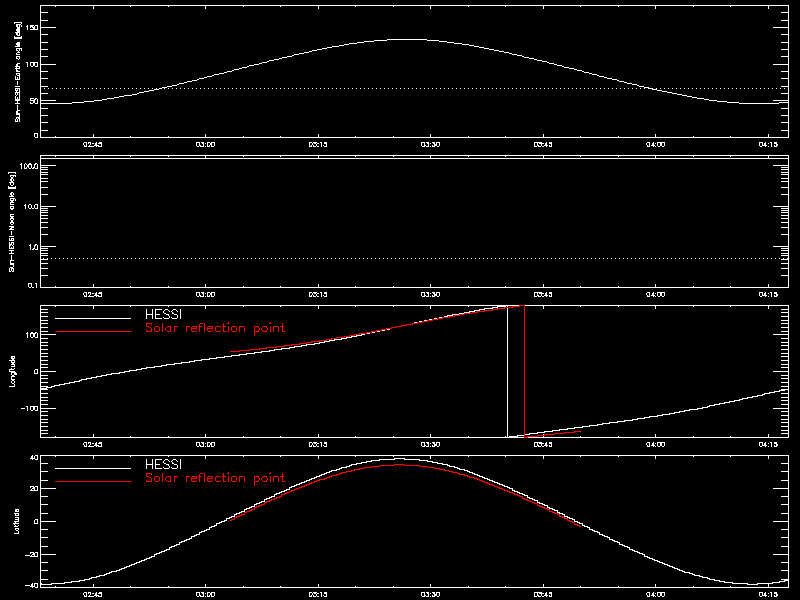This screenshot has height=600, width=800.
Task: Click white HESSI legend line in Longitude plot
Action: click(x=93, y=318)
